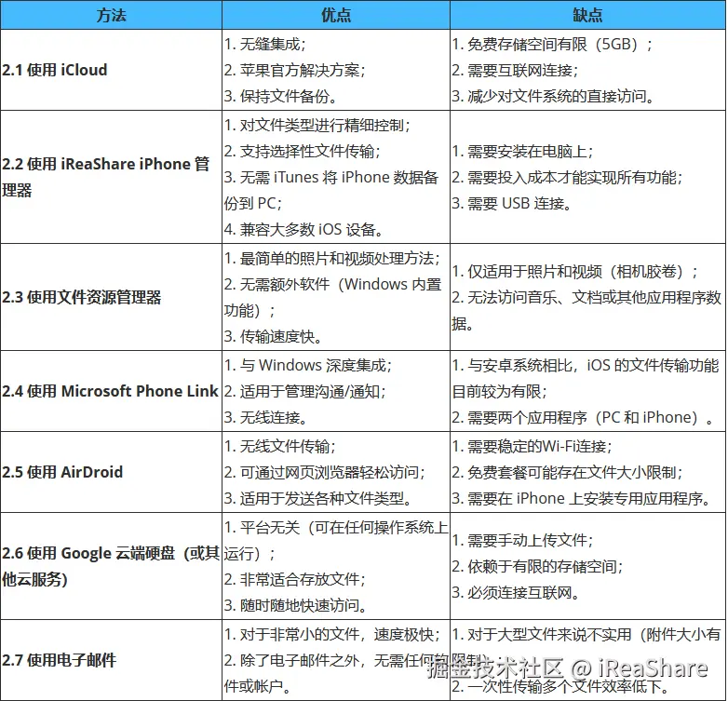Image resolution: width=728 pixels, height=701 pixels.
Task: Click the line 需要安装在电脑上
Action: point(522,151)
